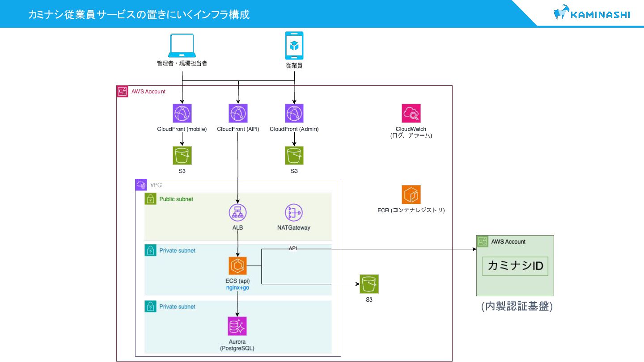Click the AWS Account icon of カミナシID
Image resolution: width=644 pixels, height=362 pixels.
tap(482, 241)
